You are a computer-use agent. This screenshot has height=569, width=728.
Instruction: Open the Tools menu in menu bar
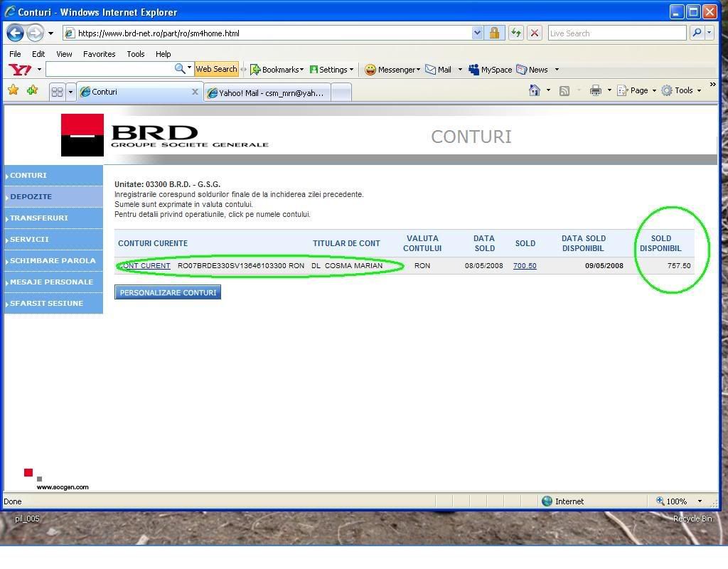click(x=136, y=54)
